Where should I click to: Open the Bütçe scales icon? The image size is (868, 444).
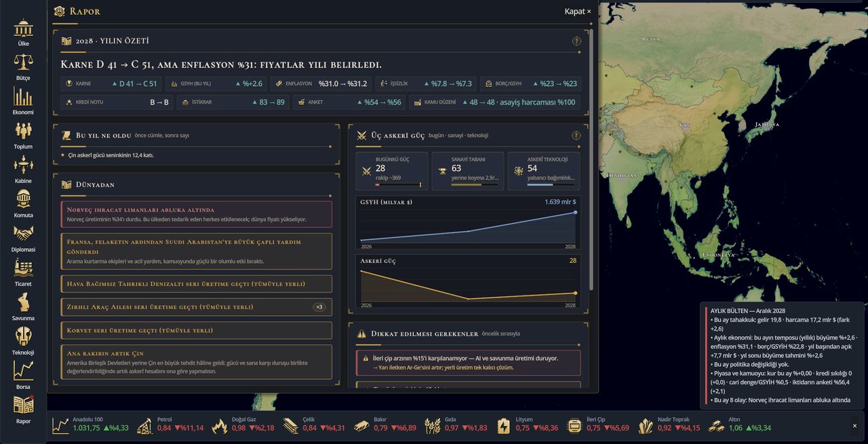pyautogui.click(x=23, y=67)
